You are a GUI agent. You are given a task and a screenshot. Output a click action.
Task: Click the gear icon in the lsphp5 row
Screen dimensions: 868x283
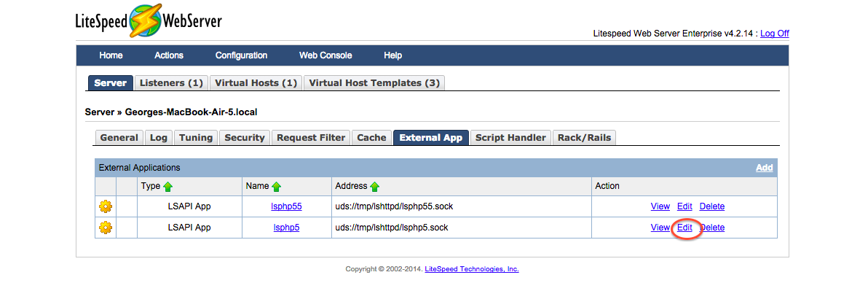[x=105, y=228]
